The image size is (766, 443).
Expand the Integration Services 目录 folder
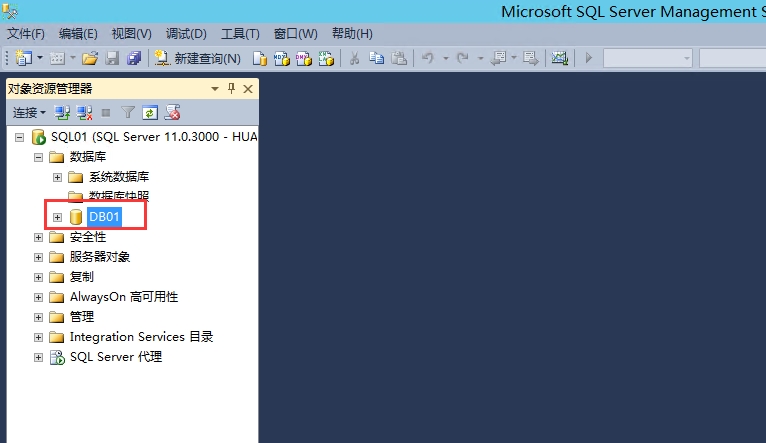(x=39, y=338)
